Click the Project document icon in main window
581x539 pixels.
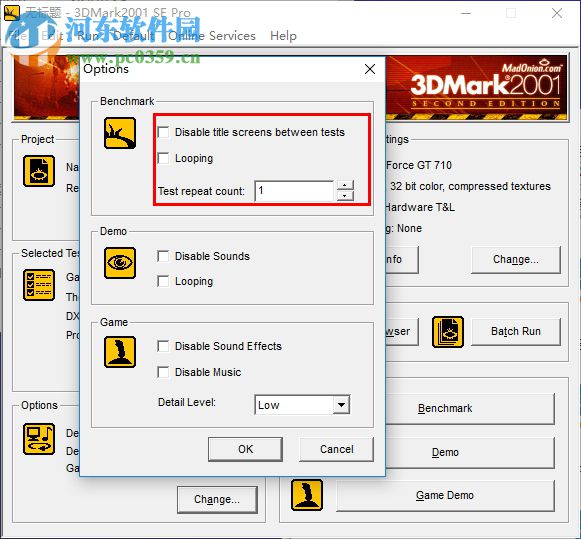coord(39,171)
